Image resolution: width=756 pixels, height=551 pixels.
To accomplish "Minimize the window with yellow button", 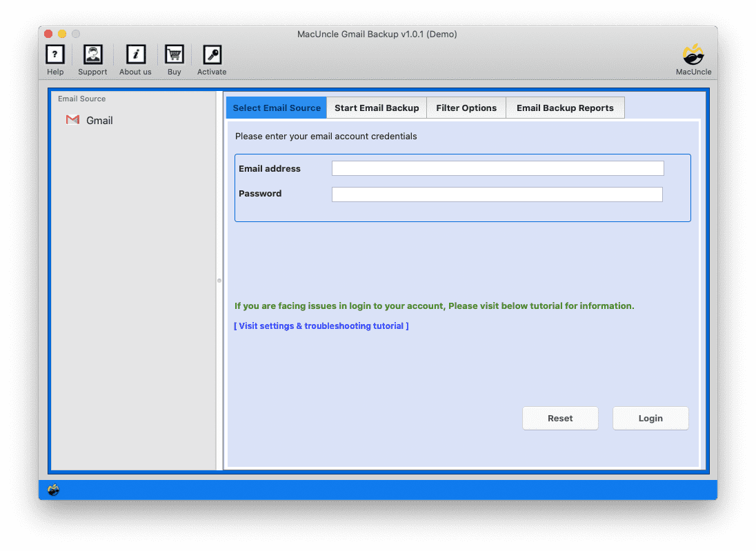I will click(x=62, y=34).
